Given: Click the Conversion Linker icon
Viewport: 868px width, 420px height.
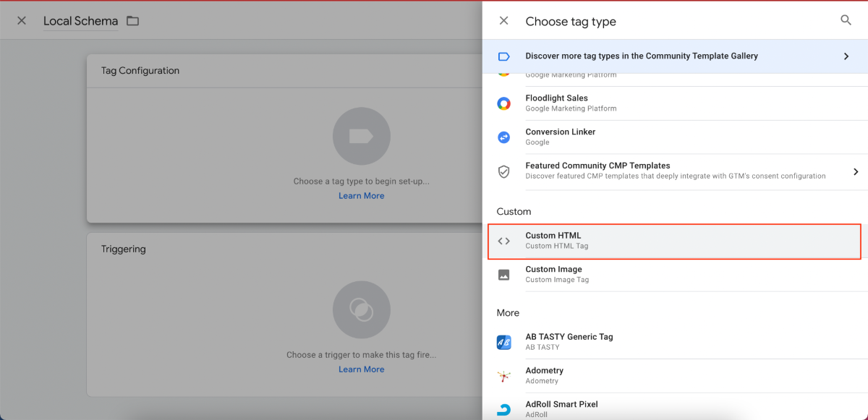Looking at the screenshot, I should 504,137.
